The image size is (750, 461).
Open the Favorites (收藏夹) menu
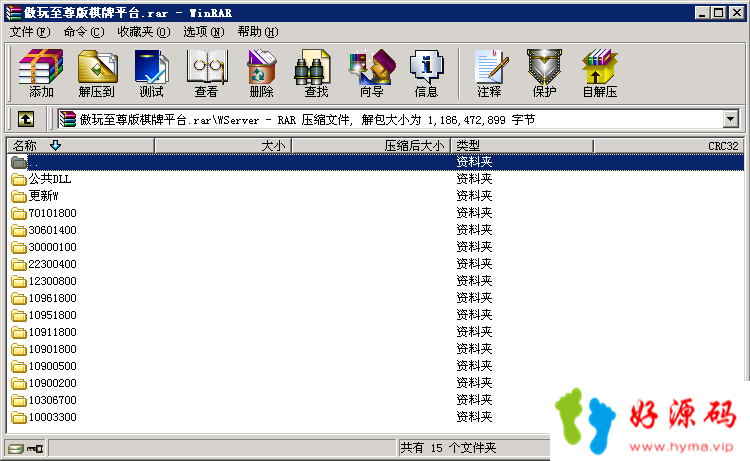tap(143, 32)
